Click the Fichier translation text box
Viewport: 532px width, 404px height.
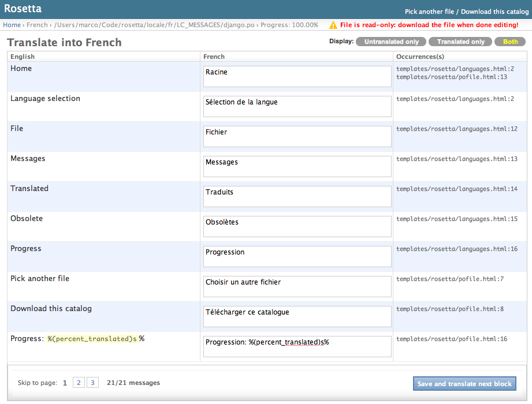[x=297, y=136]
